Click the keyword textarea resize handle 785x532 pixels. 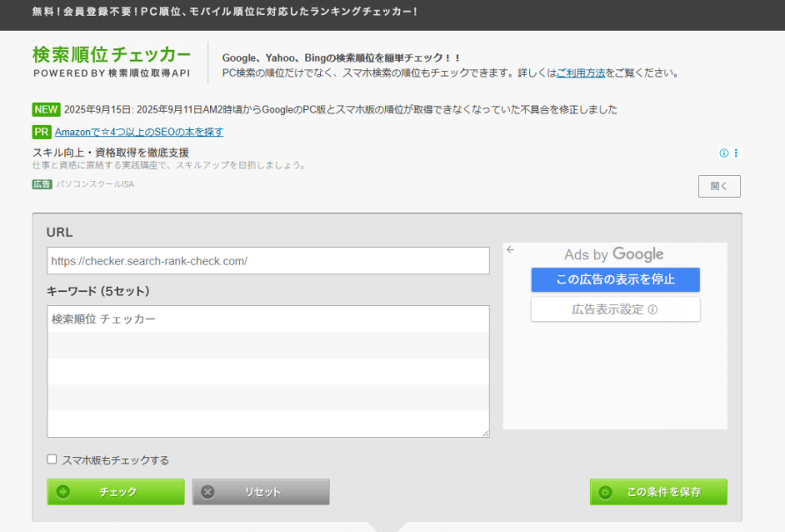click(485, 434)
